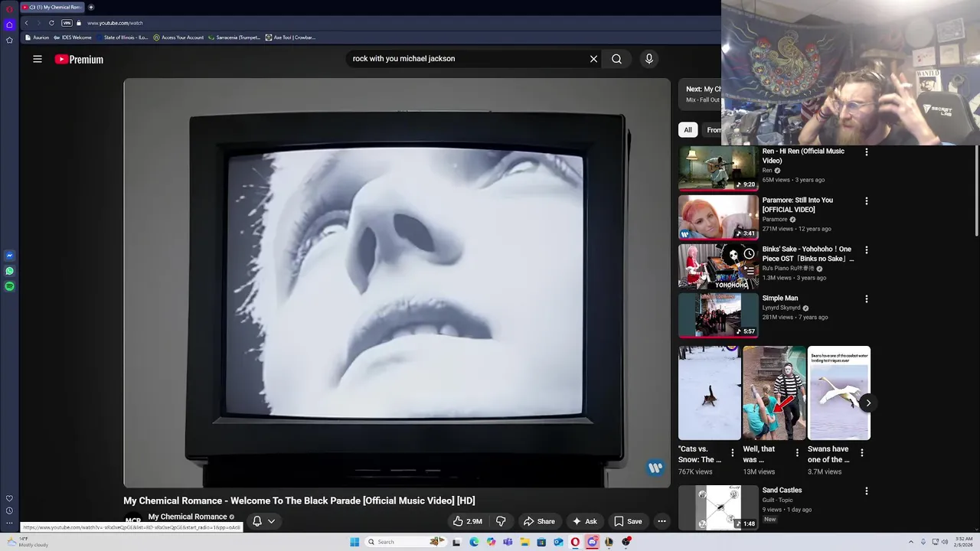
Task: Open a new browser tab with plus
Action: tap(91, 7)
